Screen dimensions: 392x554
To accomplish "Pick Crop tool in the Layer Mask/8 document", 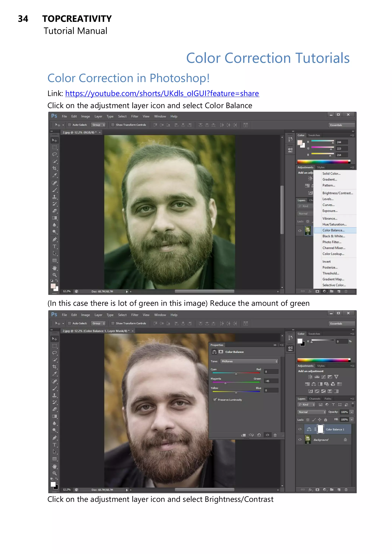I will click(55, 367).
